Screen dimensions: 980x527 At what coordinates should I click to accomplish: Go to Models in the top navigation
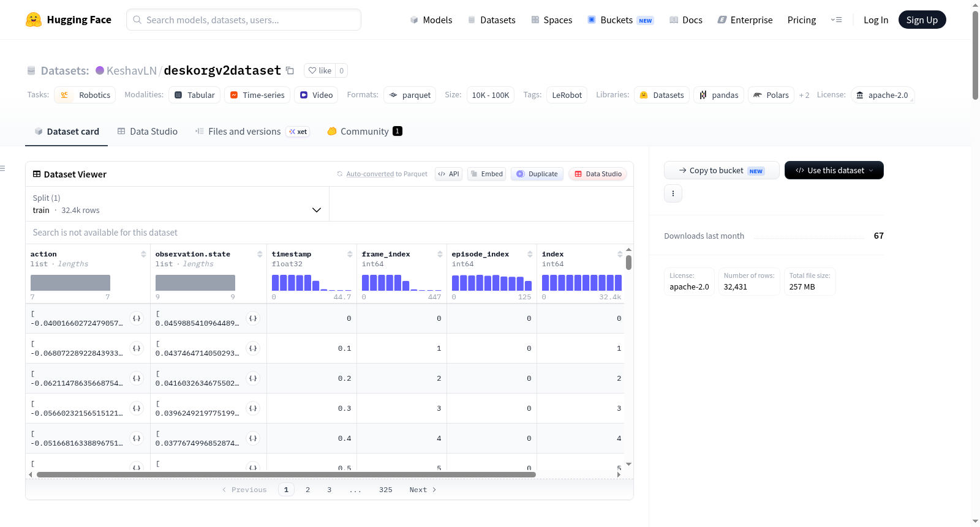tap(431, 20)
